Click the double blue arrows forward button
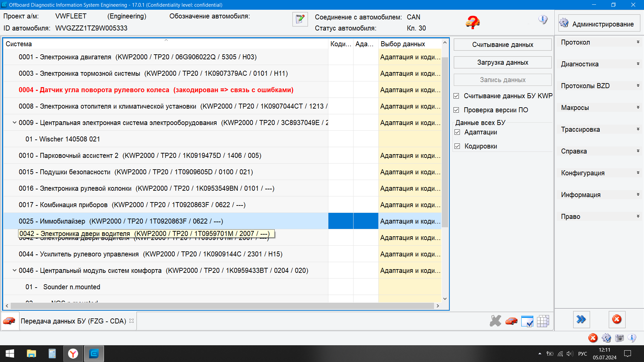This screenshot has width=644, height=362. tap(581, 319)
